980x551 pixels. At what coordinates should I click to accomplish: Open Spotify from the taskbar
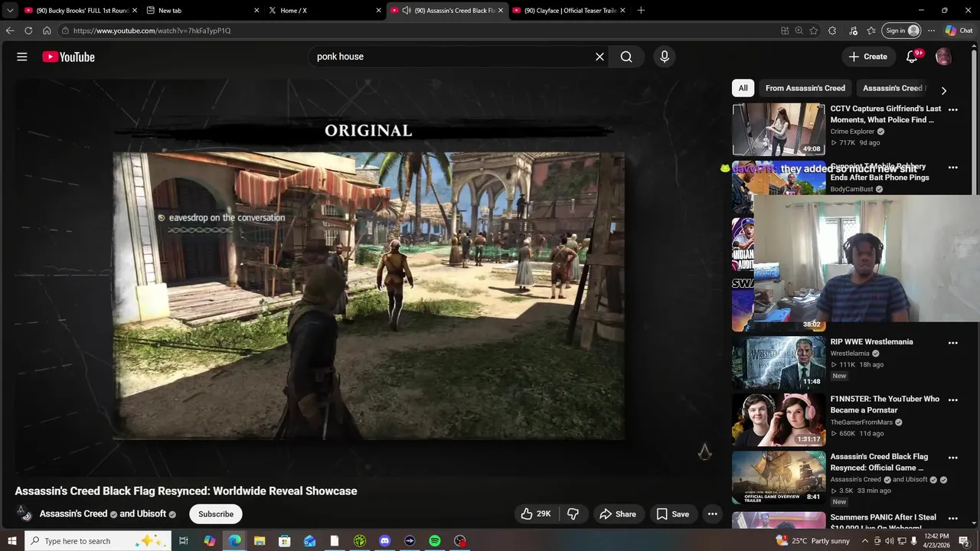(x=435, y=541)
